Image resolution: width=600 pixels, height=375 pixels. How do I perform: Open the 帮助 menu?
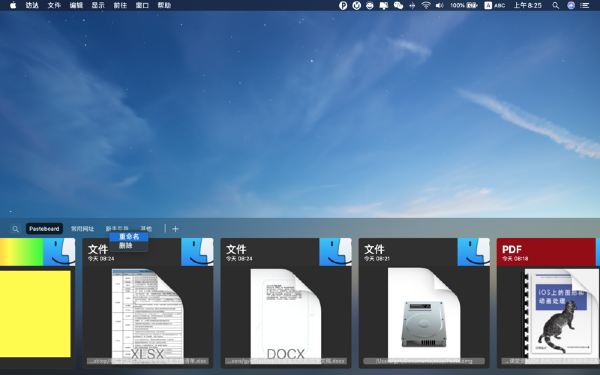click(x=164, y=5)
